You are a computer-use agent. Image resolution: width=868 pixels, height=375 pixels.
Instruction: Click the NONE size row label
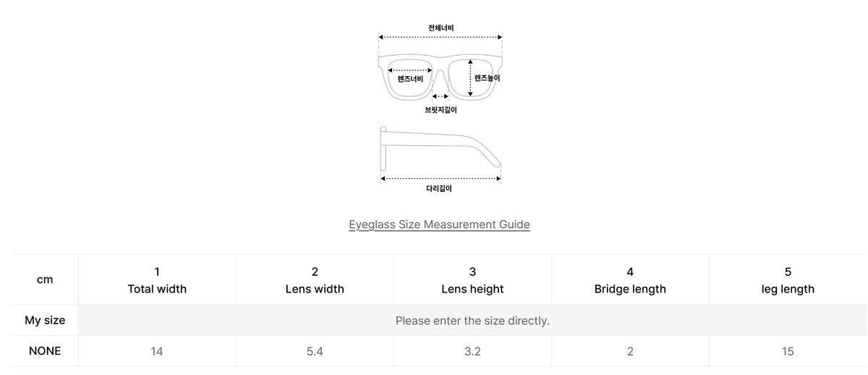pos(45,351)
